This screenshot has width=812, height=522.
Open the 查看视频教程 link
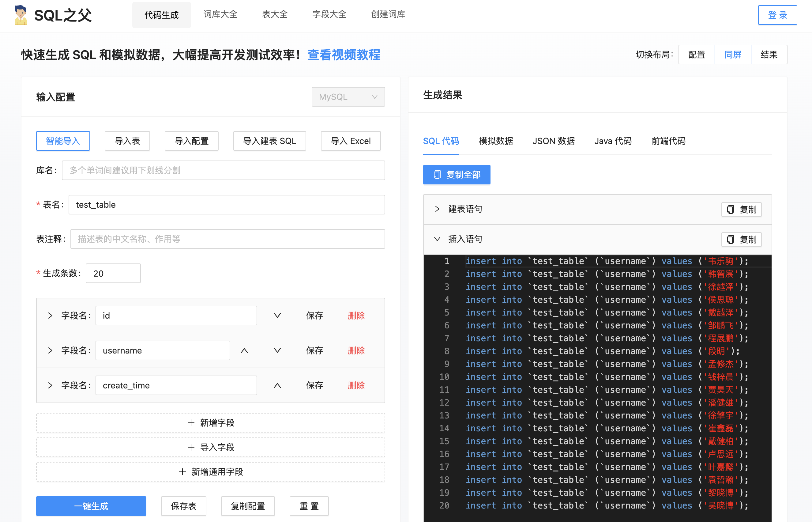344,55
